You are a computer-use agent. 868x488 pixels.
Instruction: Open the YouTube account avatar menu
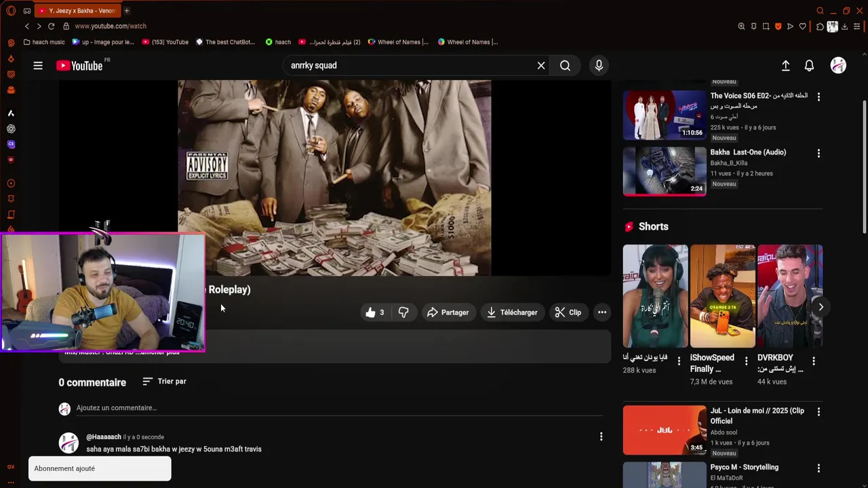pyautogui.click(x=838, y=66)
